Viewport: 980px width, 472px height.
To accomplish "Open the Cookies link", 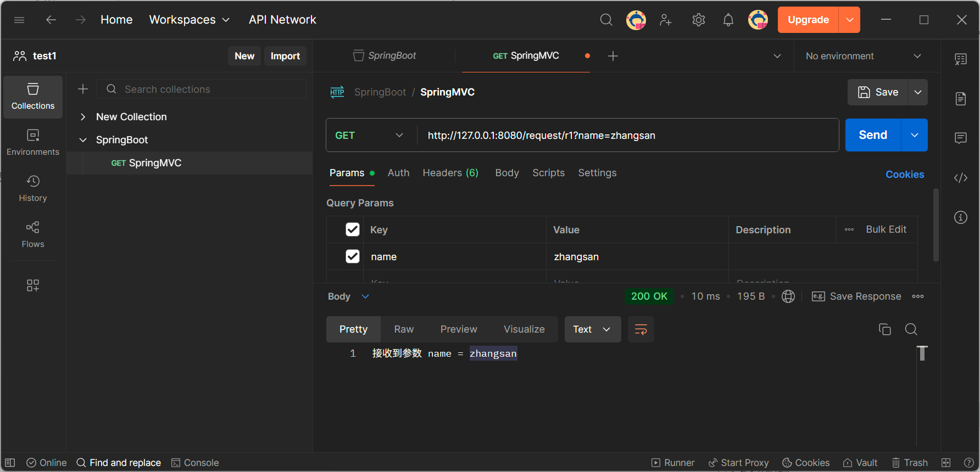I will pos(905,175).
